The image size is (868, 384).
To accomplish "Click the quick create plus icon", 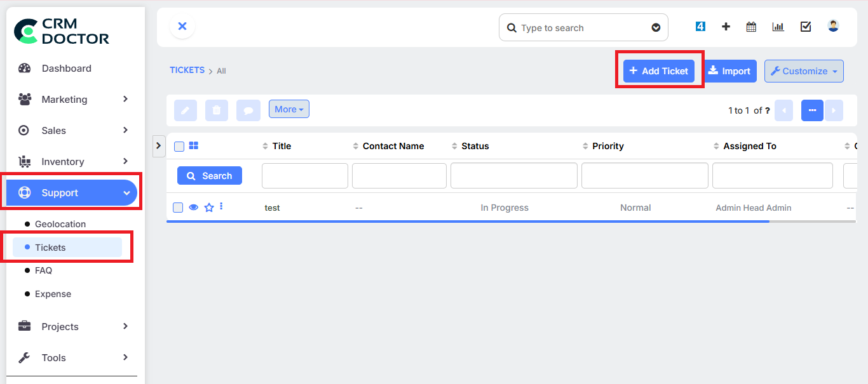I will 726,27.
